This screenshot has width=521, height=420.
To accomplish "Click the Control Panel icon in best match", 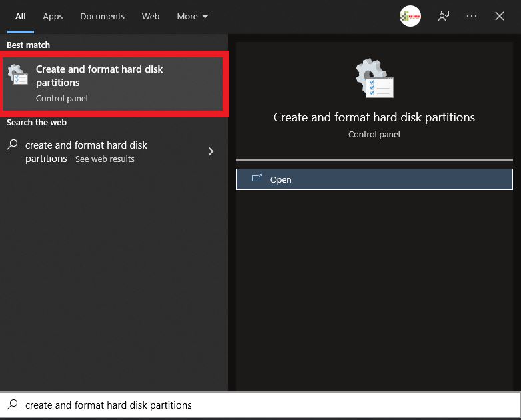I will click(x=18, y=75).
